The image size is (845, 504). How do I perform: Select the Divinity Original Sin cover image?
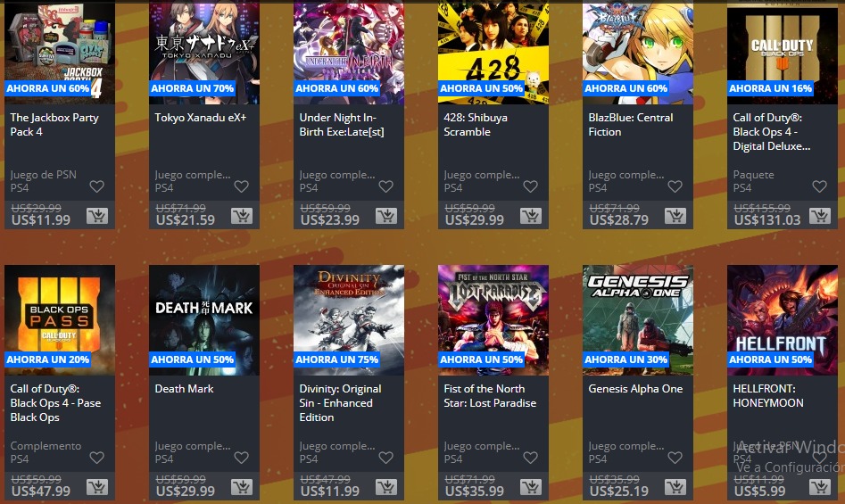click(349, 320)
